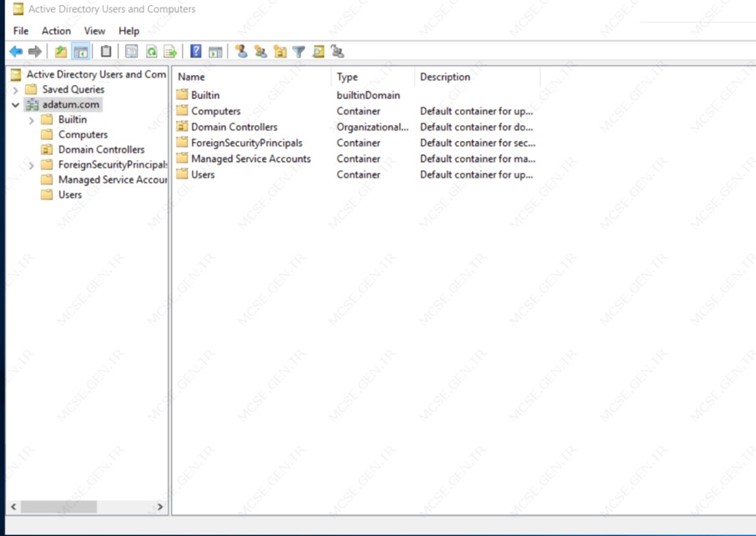756x536 pixels.
Task: Click the tree pane scroll right arrow
Action: coord(160,507)
